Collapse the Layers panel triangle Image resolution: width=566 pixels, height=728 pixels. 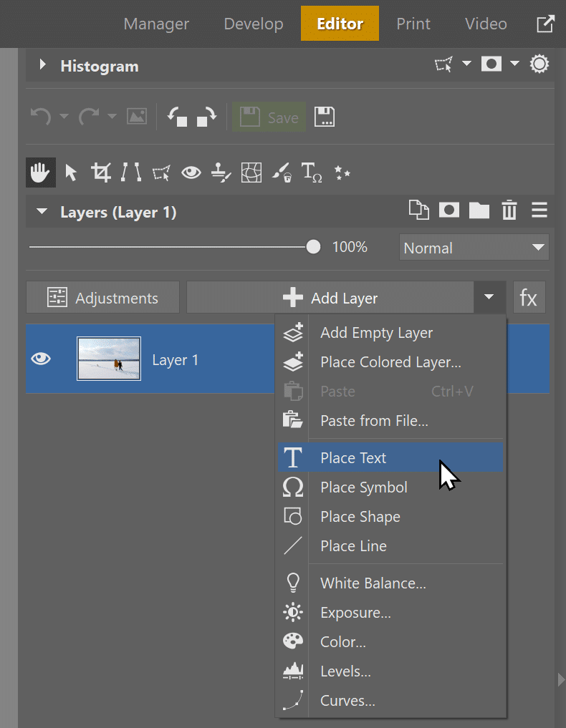tap(42, 212)
